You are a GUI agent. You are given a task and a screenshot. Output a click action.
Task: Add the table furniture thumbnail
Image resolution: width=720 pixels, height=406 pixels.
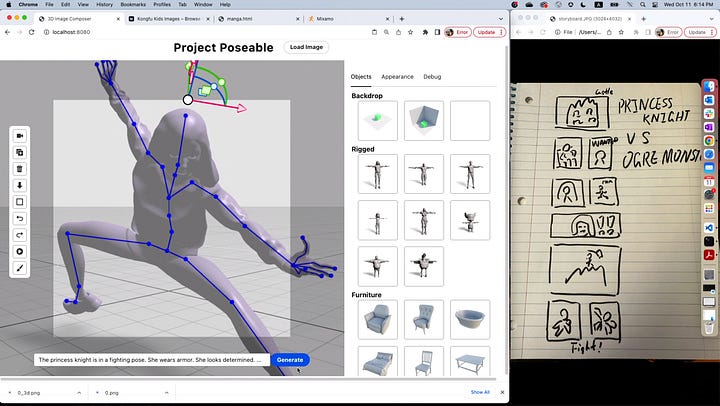click(x=470, y=361)
